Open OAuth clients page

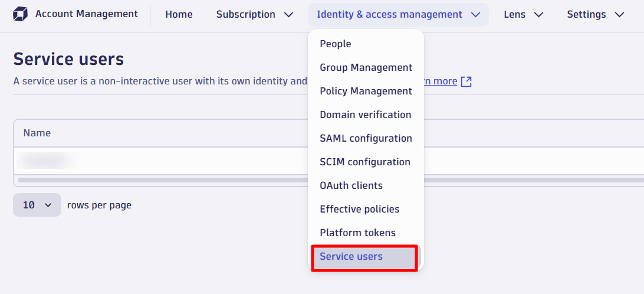click(351, 185)
